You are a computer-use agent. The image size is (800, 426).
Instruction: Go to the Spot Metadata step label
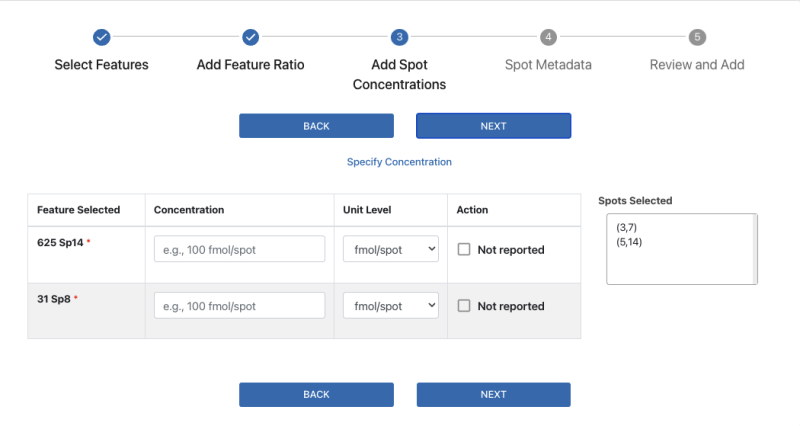548,65
